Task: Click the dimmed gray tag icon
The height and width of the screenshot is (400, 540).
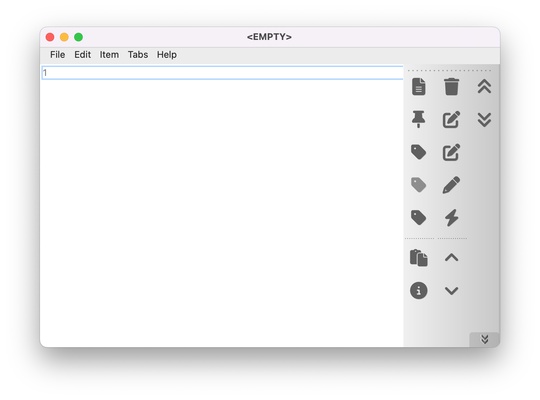Action: tap(418, 185)
